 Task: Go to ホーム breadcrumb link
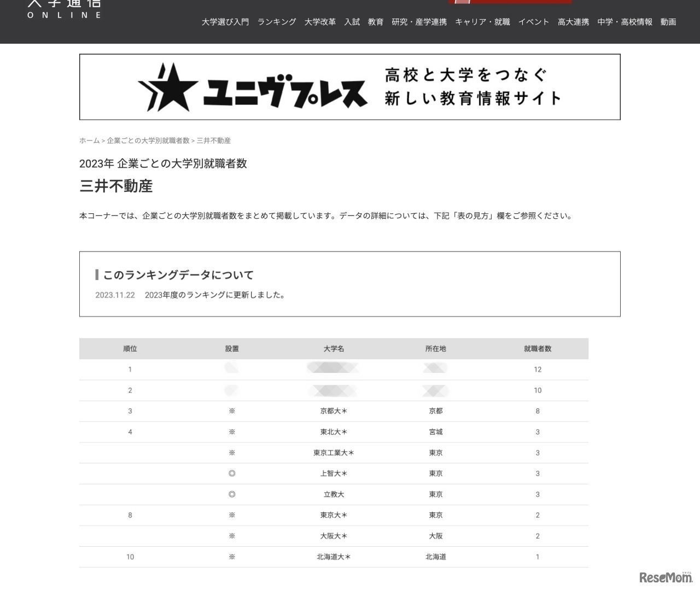pyautogui.click(x=90, y=141)
